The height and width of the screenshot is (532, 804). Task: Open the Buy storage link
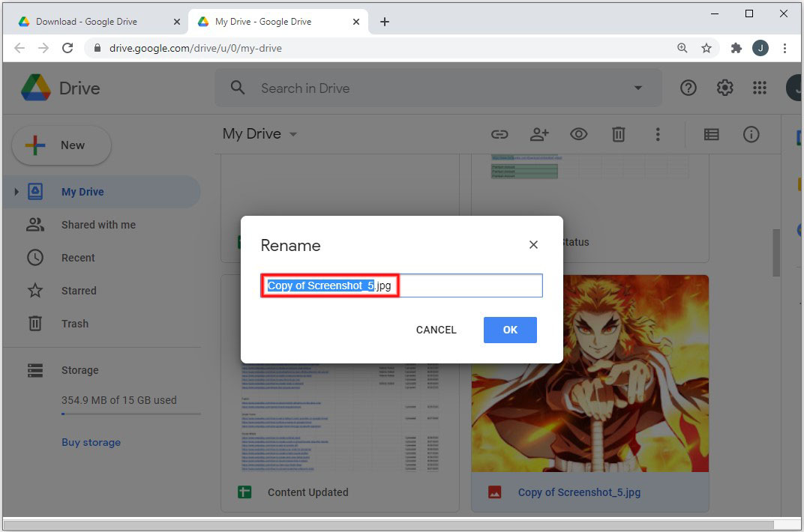click(91, 442)
